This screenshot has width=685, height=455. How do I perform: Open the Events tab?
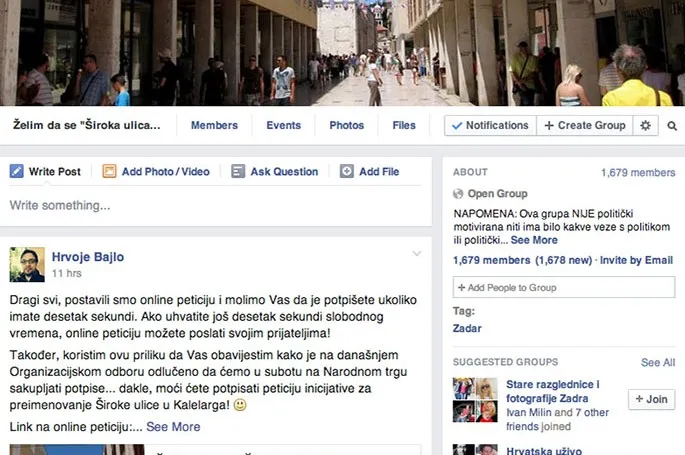point(283,126)
